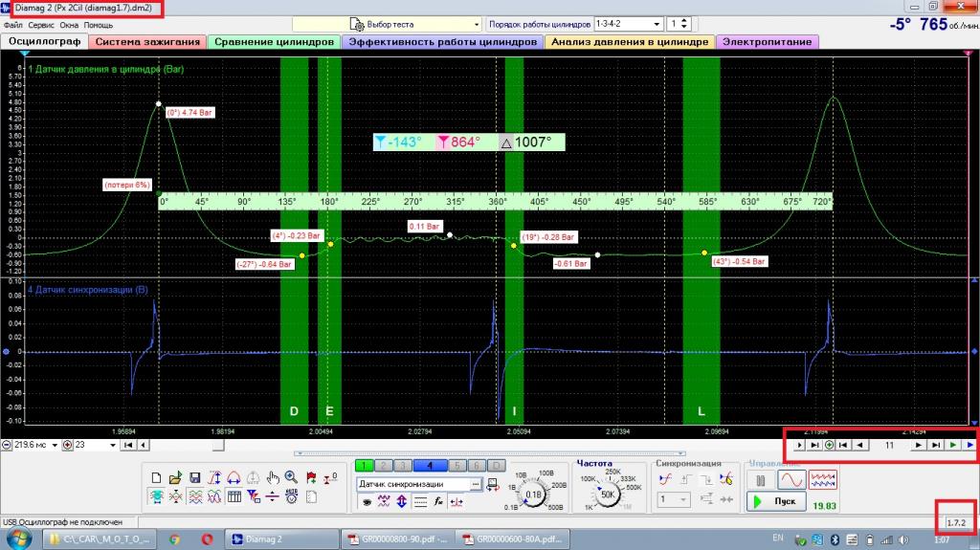The width and height of the screenshot is (980, 550).
Task: Switch to Электропитание tab
Action: (767, 42)
